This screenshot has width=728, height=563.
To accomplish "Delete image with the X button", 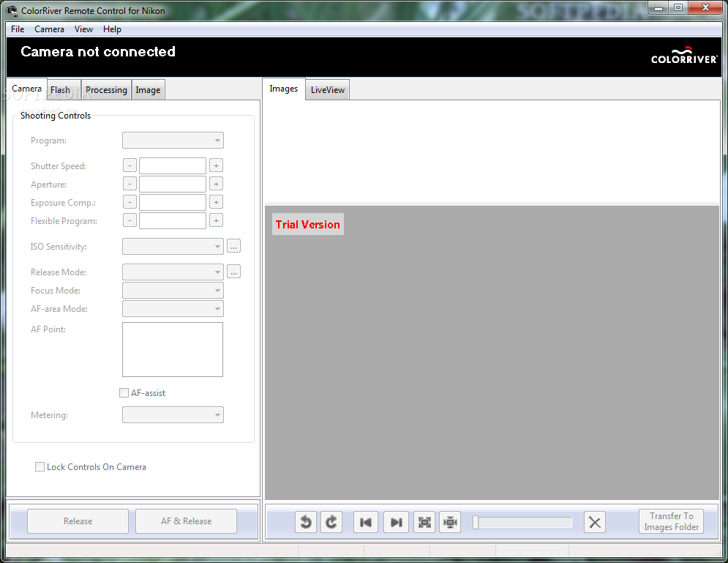I will pos(595,522).
